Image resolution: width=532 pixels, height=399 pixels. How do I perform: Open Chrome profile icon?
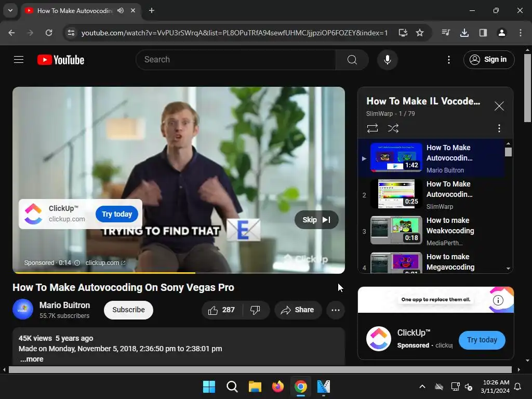tap(501, 33)
